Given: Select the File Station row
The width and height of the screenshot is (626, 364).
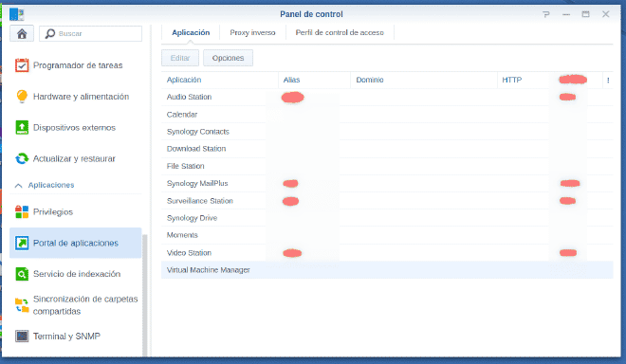Looking at the screenshot, I should coord(387,166).
